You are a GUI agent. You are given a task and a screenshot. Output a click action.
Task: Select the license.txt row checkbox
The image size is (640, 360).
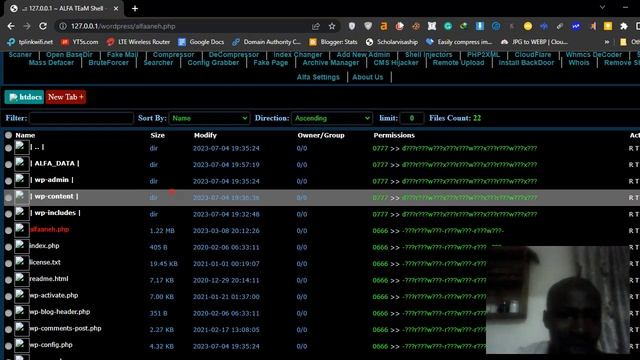pyautogui.click(x=8, y=264)
